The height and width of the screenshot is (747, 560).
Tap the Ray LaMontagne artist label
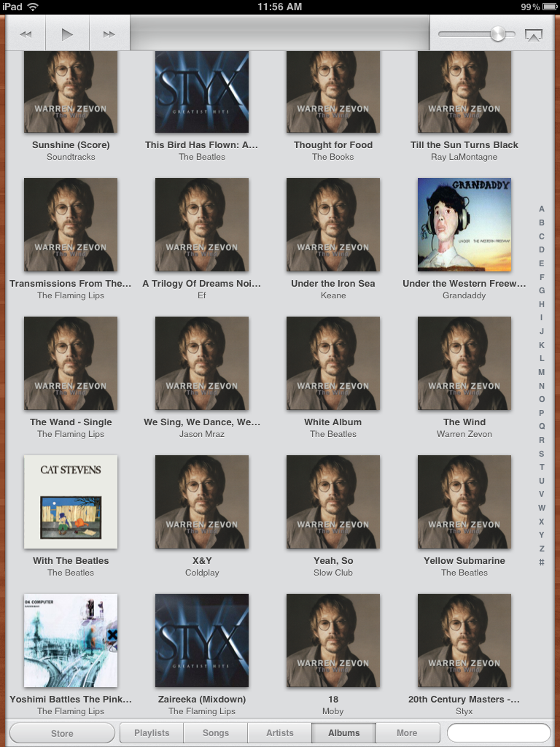pyautogui.click(x=464, y=157)
